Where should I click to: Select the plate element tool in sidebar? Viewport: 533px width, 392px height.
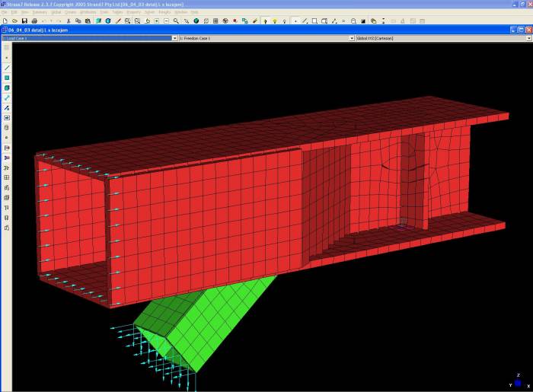[7, 78]
